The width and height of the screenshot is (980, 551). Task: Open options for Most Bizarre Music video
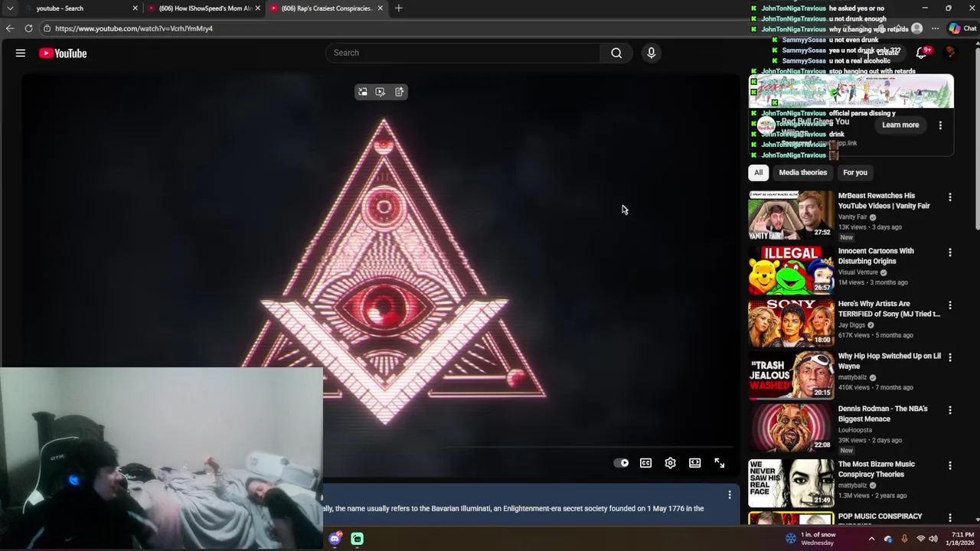[950, 465]
